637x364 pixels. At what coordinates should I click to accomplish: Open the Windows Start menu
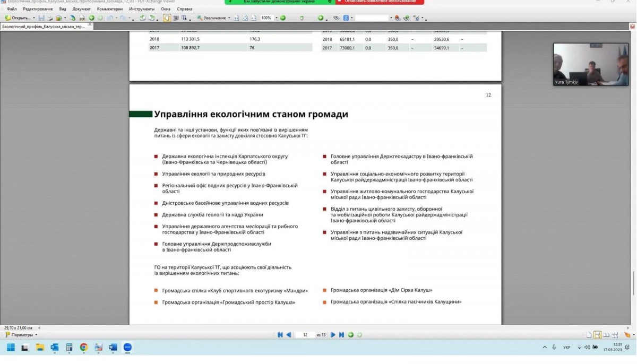pyautogui.click(x=10, y=348)
